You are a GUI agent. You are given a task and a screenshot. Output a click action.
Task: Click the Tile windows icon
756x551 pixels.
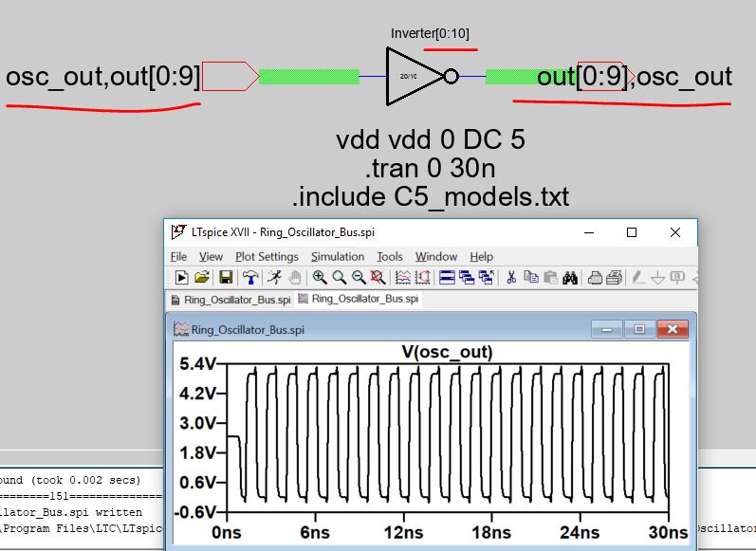(447, 278)
